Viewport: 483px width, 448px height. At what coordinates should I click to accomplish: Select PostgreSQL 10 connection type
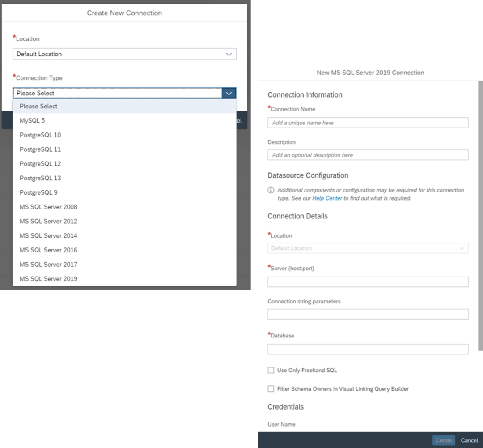pyautogui.click(x=124, y=135)
